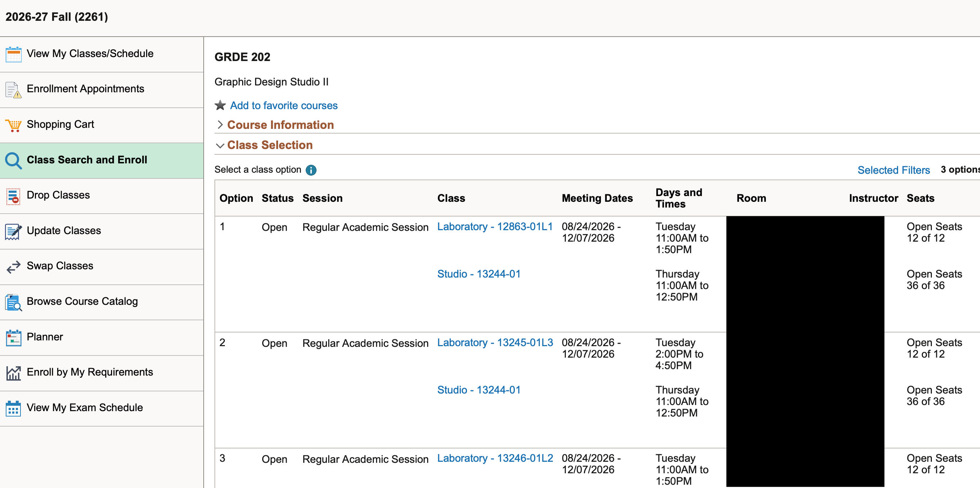Image resolution: width=980 pixels, height=488 pixels.
Task: Select option 3 row Laboratory - 13246-01L2
Action: (x=495, y=458)
